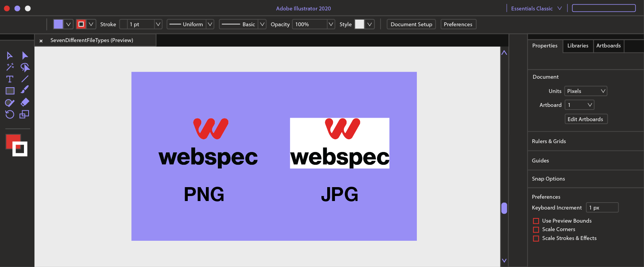Pick the Paintbrush tool
Screen dimensions: 644x267
tap(25, 90)
